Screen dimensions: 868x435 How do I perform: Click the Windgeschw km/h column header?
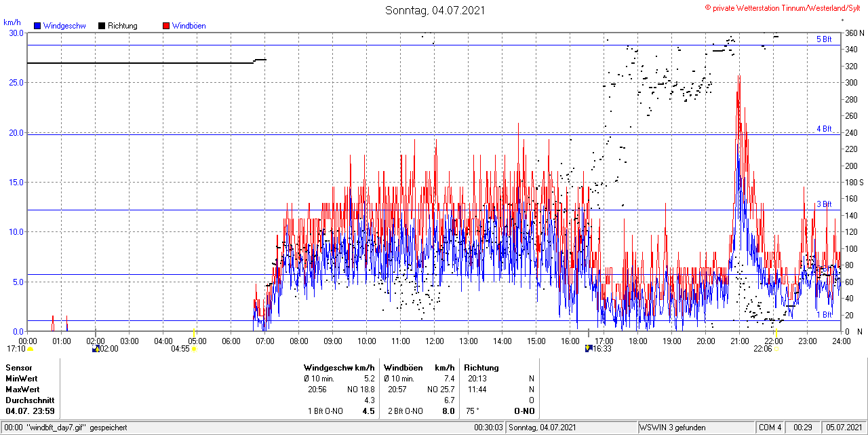(x=339, y=368)
